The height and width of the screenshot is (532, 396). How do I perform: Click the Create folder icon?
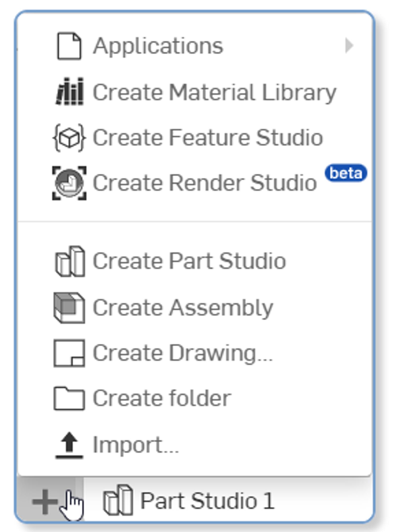pyautogui.click(x=69, y=398)
